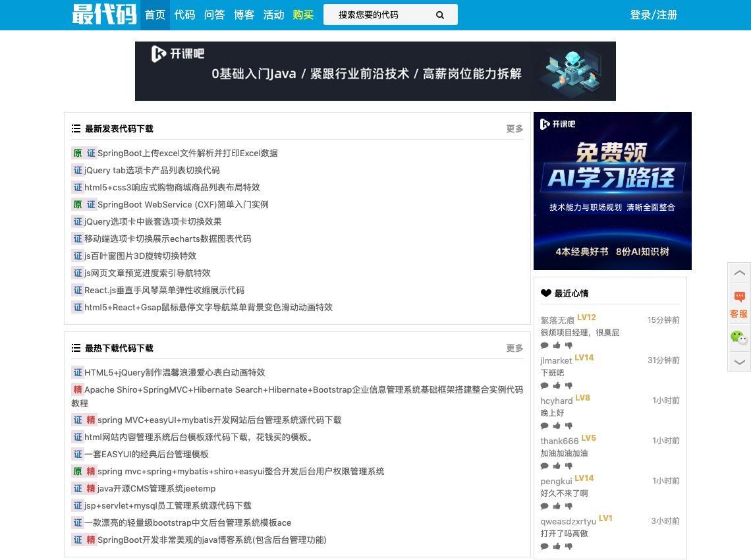The width and height of the screenshot is (751, 560).
Task: Expand more via 更多 beside 最热下载代码下载
Action: [x=514, y=348]
